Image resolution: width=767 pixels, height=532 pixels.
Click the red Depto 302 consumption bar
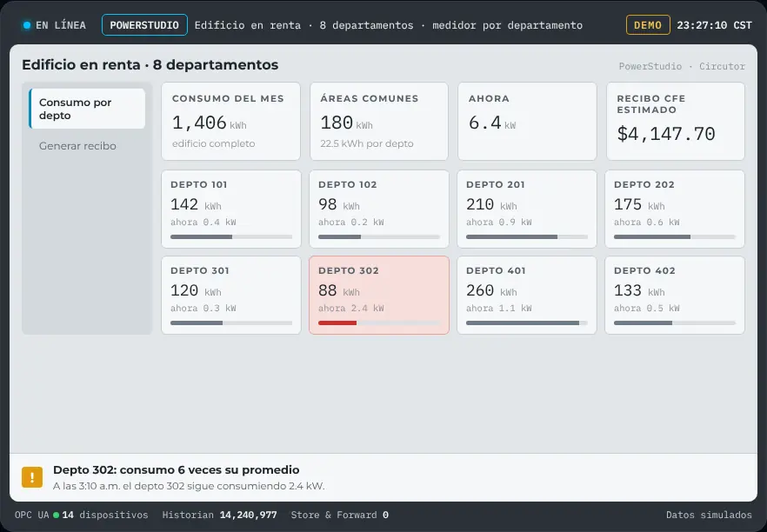[379, 323]
